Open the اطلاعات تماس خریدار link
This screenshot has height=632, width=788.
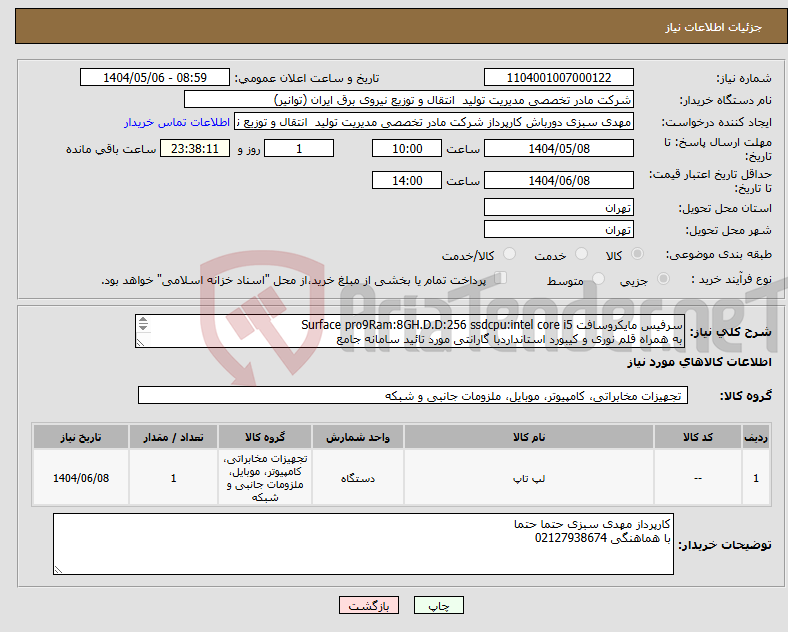click(x=177, y=122)
